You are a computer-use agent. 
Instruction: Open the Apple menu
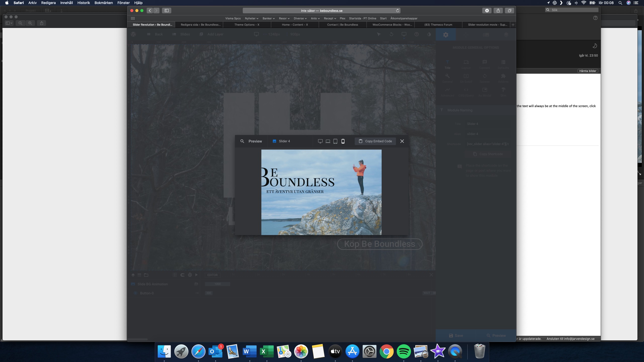7,3
